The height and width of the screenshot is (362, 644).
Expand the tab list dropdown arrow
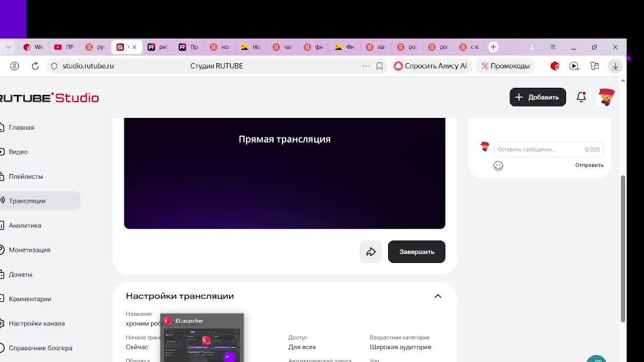point(8,47)
